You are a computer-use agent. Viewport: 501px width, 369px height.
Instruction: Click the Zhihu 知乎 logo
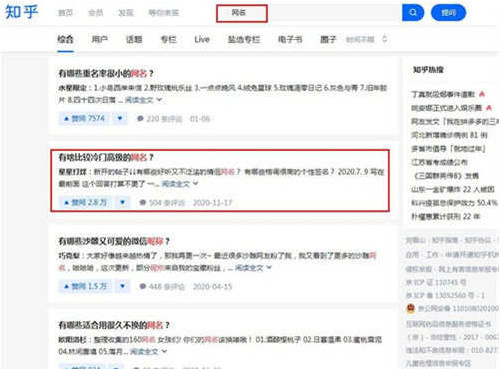click(22, 12)
